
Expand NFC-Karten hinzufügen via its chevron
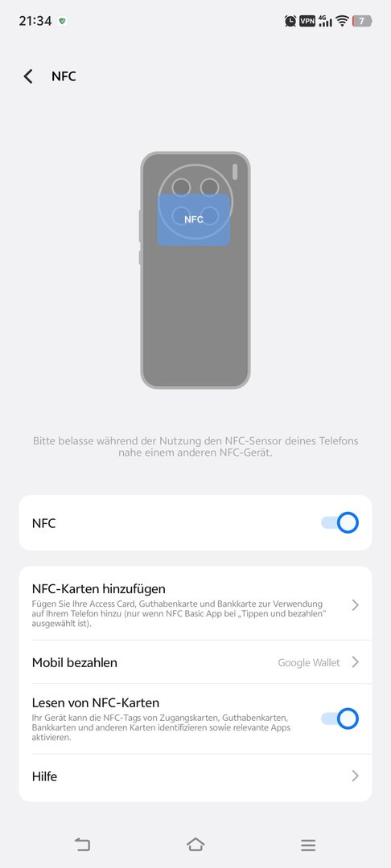356,605
